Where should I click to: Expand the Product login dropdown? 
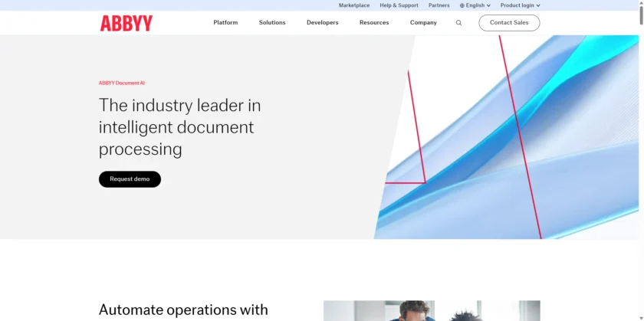[520, 5]
